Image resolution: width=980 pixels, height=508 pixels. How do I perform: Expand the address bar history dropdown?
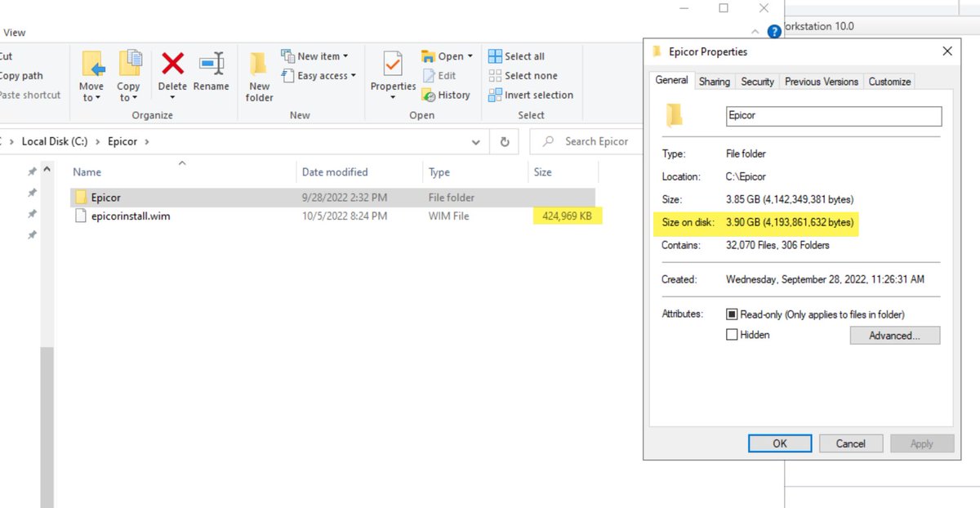(x=476, y=142)
